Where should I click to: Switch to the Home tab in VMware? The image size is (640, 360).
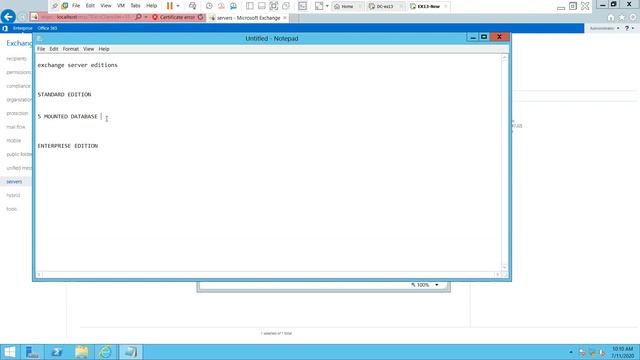point(346,6)
